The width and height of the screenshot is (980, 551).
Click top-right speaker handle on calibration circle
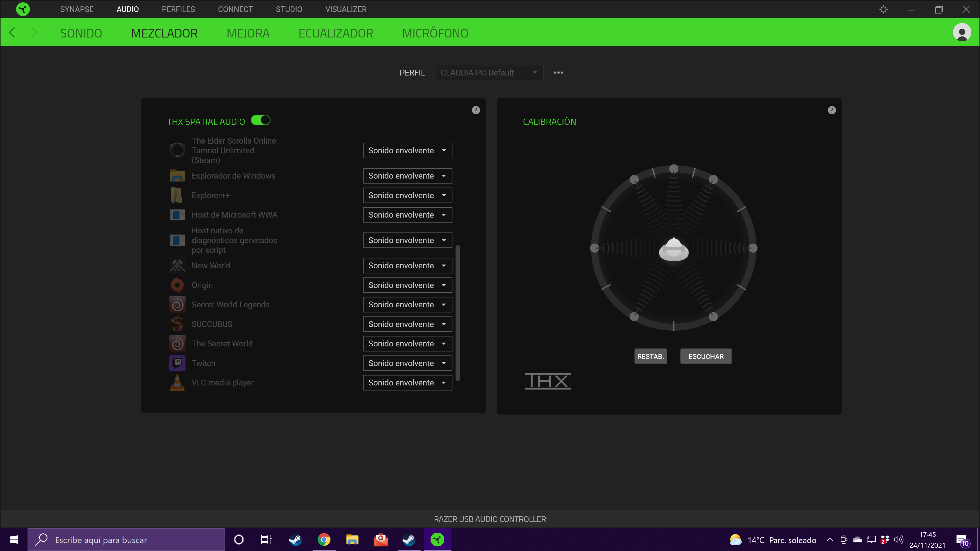pyautogui.click(x=713, y=180)
